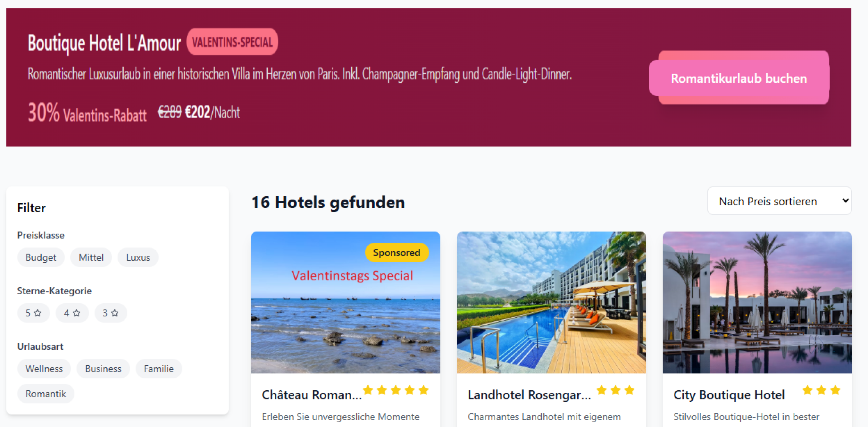Select the Wellness vacation type chip
Screen dimensions: 868x427
[44, 369]
